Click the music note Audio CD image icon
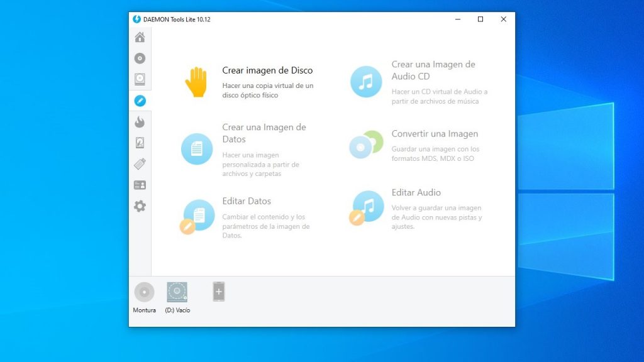Screen dimensions: 644x362 [366, 82]
